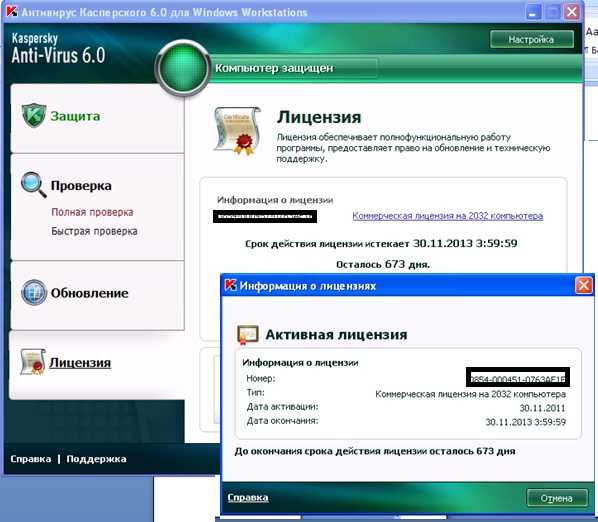Click the Номер label in dialog
The image size is (598, 522).
click(261, 378)
